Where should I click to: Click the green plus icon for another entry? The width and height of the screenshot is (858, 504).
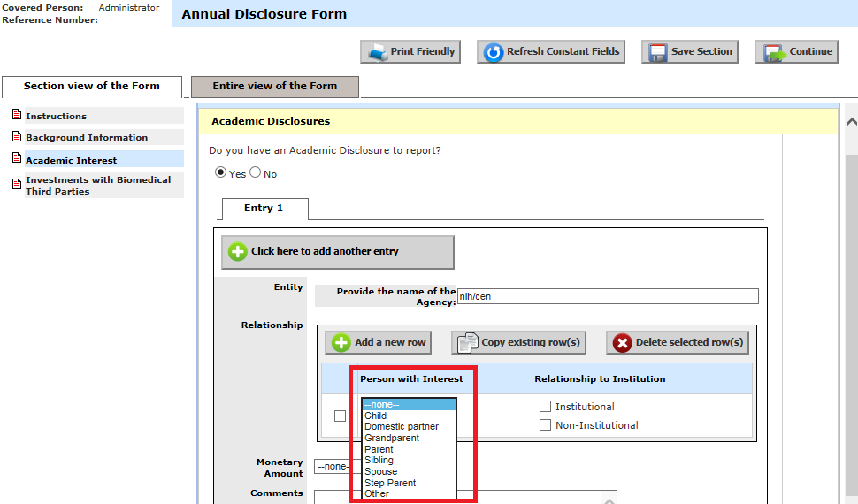[x=237, y=252]
